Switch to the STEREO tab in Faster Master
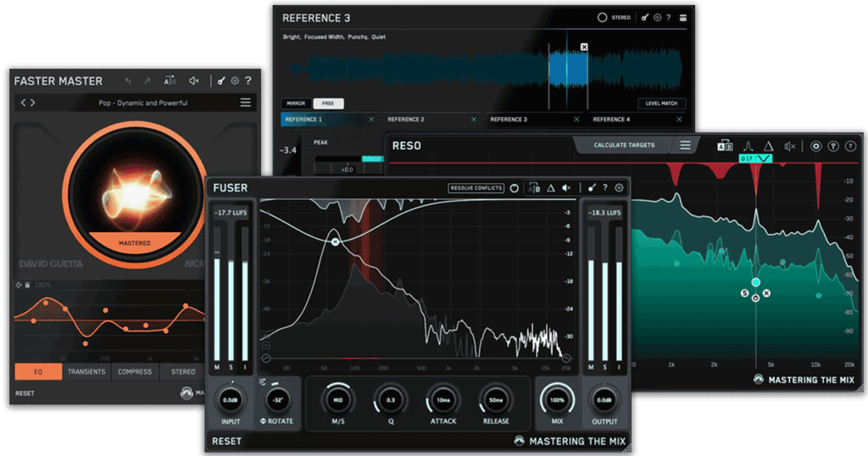 pyautogui.click(x=183, y=371)
